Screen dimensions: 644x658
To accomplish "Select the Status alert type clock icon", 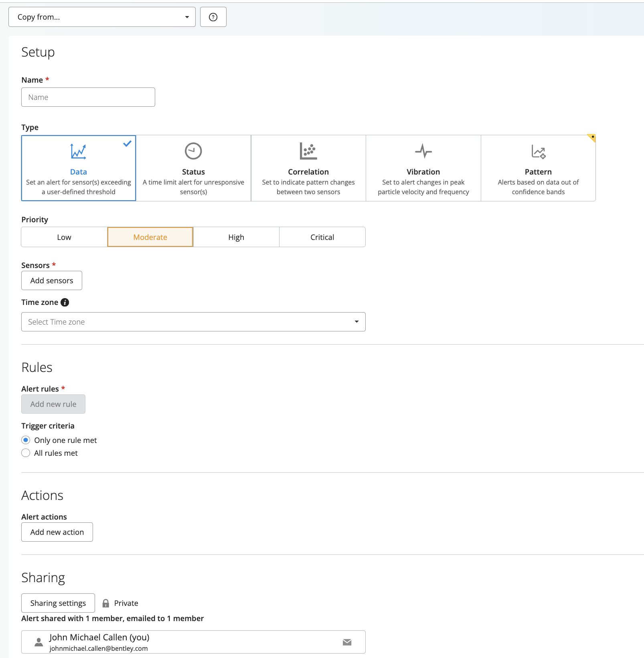I will (x=193, y=151).
